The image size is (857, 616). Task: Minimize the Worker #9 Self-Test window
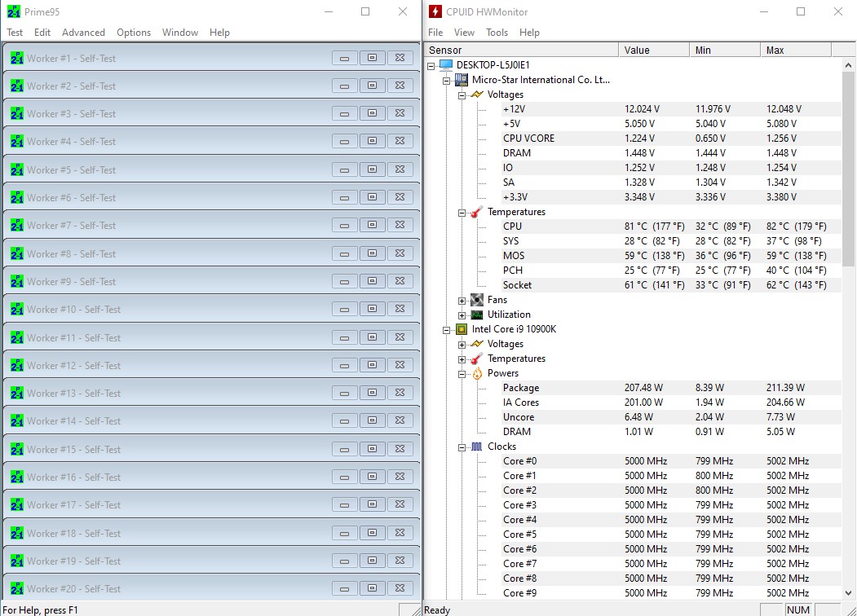click(x=344, y=282)
